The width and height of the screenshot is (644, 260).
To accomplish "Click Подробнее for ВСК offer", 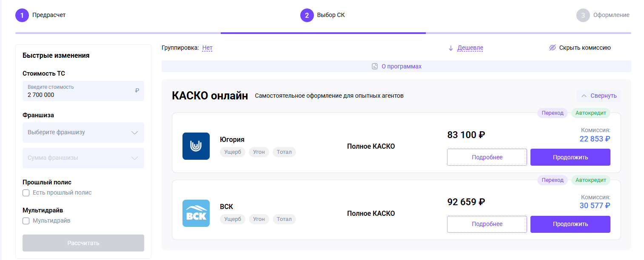I will pyautogui.click(x=487, y=224).
